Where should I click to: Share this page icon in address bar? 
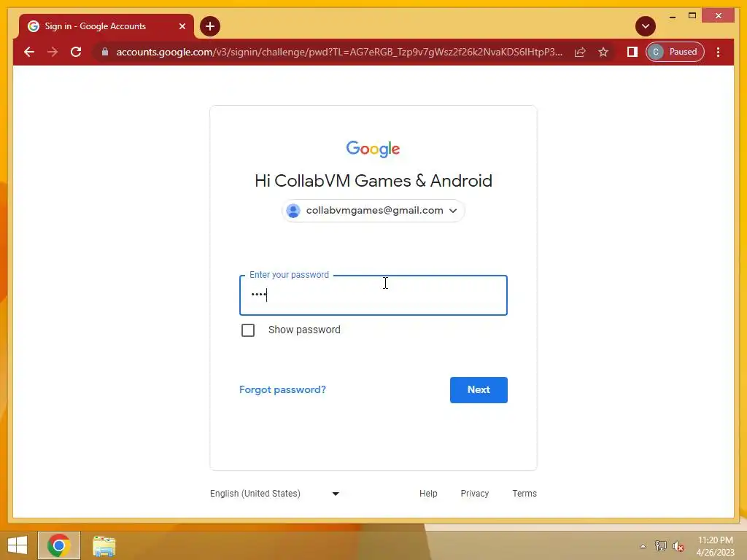(580, 52)
